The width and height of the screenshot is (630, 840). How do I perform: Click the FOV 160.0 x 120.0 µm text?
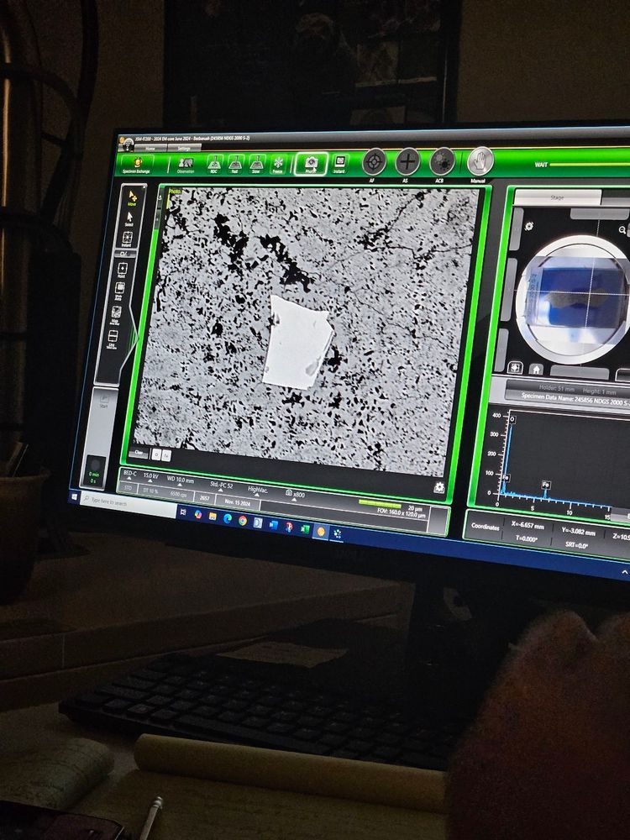(x=402, y=513)
